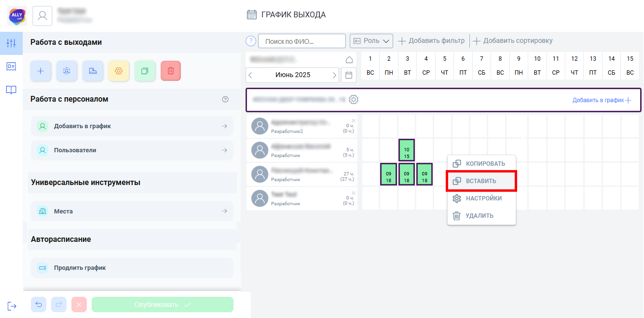Open the book icon in the left sidebar

point(11,90)
